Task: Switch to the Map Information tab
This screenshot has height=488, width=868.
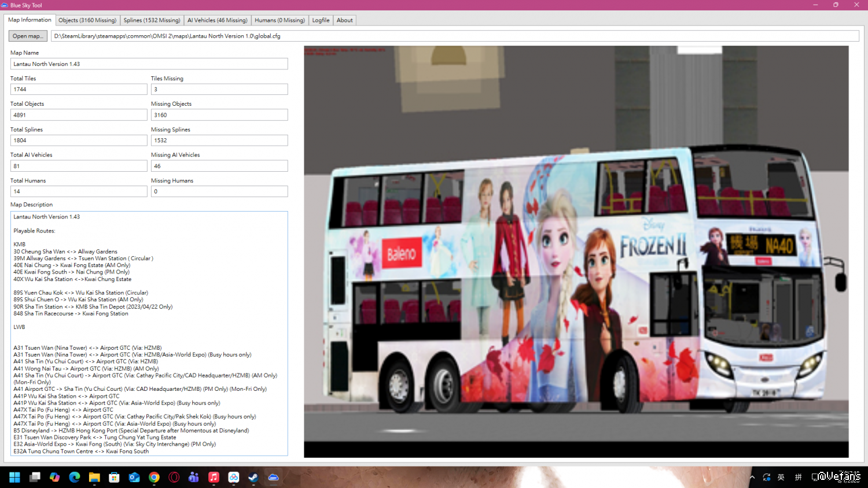Action: 30,20
